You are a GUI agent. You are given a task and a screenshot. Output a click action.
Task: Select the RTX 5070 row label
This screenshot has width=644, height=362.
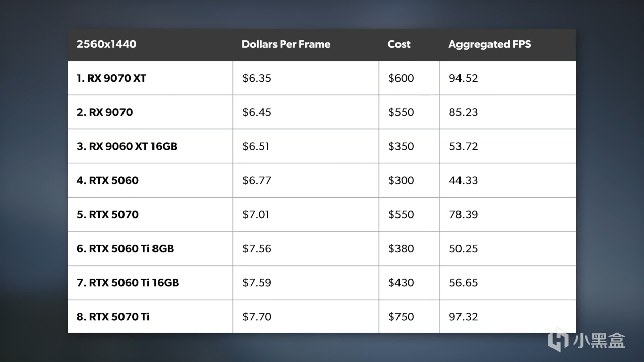[x=108, y=214]
